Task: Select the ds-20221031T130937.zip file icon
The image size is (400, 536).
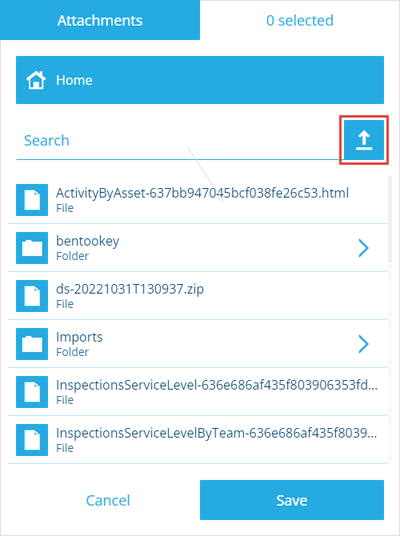Action: coord(32,296)
